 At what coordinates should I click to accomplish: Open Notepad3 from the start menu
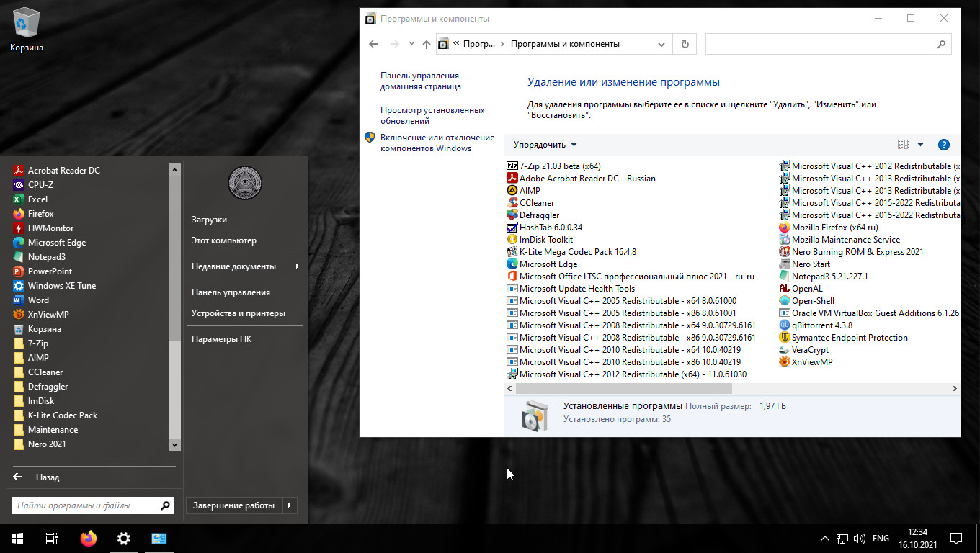40,257
